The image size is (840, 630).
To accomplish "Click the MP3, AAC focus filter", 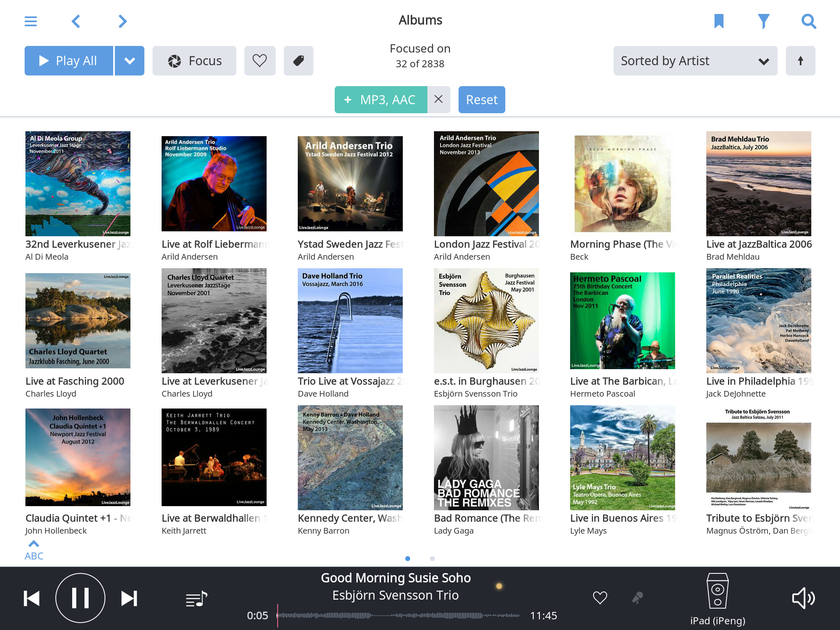I will 381,100.
